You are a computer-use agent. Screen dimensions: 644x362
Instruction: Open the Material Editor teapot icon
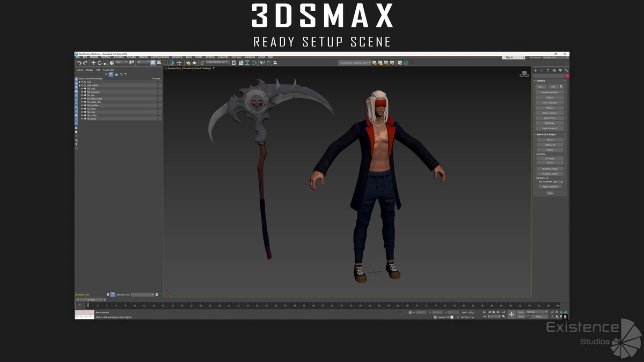pos(188,63)
